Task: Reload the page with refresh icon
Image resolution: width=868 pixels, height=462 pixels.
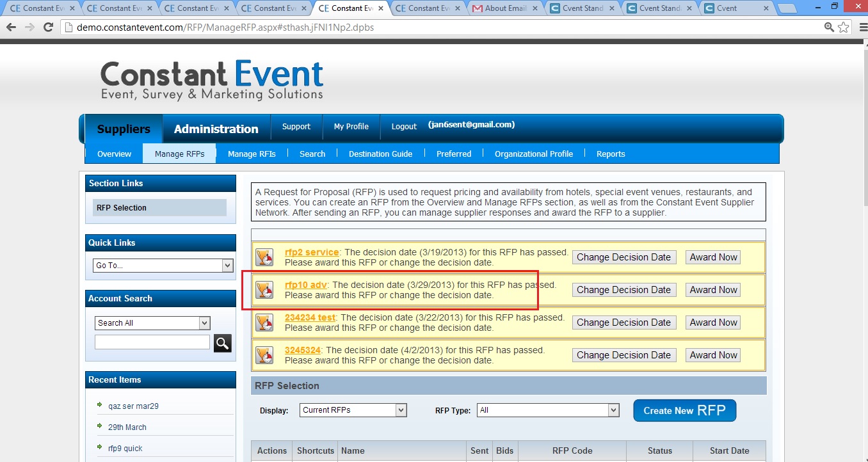Action: click(48, 28)
